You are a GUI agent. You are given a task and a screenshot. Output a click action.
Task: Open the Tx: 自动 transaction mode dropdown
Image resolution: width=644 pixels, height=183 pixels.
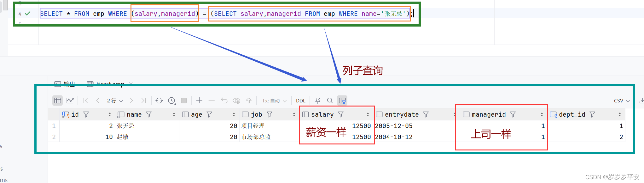click(274, 101)
